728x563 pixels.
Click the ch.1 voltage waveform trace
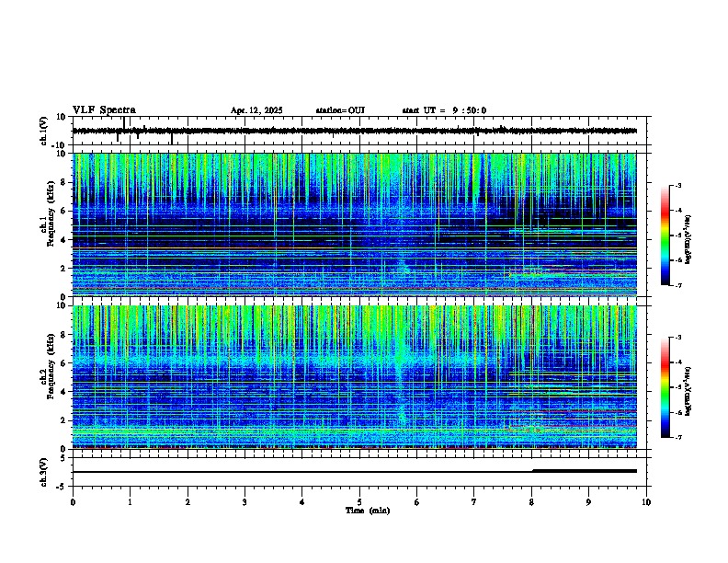pyautogui.click(x=354, y=131)
